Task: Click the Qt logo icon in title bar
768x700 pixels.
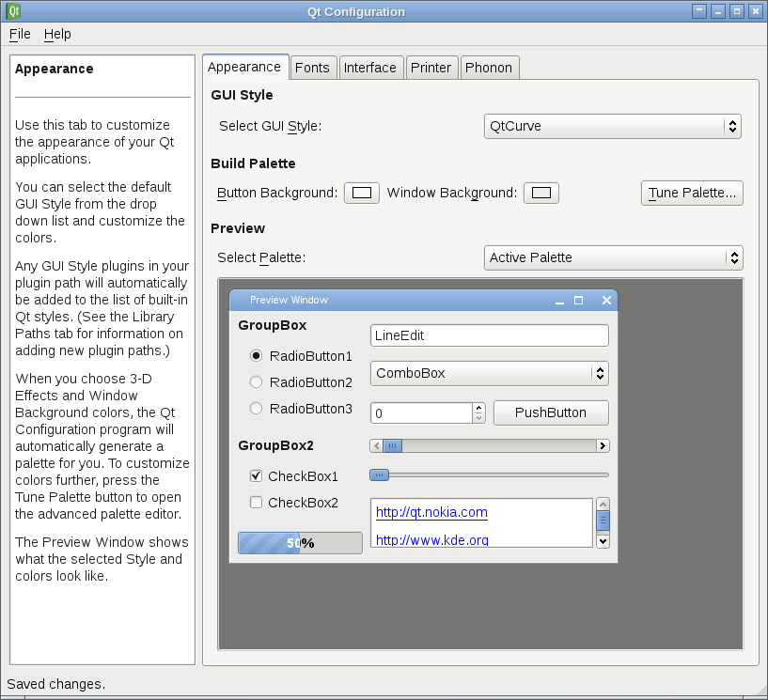Action: pyautogui.click(x=13, y=10)
